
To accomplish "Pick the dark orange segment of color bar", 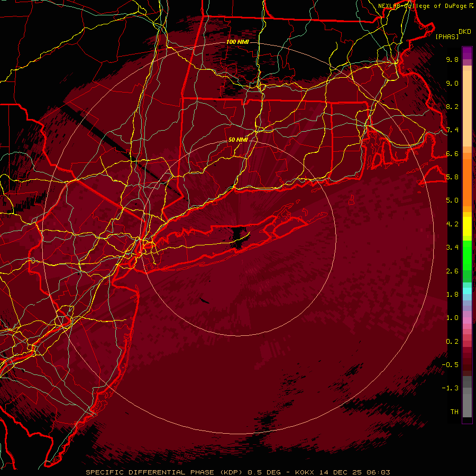I will pos(467,183).
